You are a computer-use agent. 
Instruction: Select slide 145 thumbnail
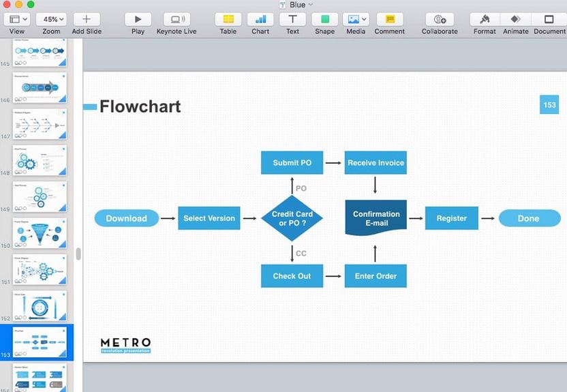[40, 52]
